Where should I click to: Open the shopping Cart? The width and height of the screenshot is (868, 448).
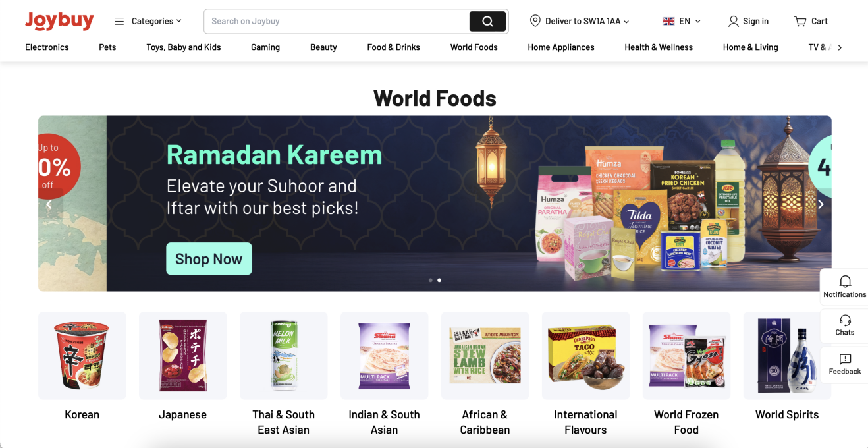[x=811, y=21]
